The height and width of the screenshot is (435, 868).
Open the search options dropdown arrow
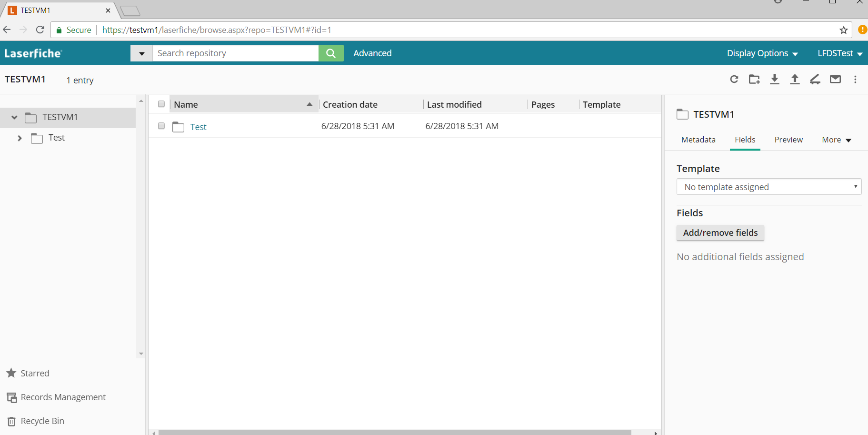point(141,53)
